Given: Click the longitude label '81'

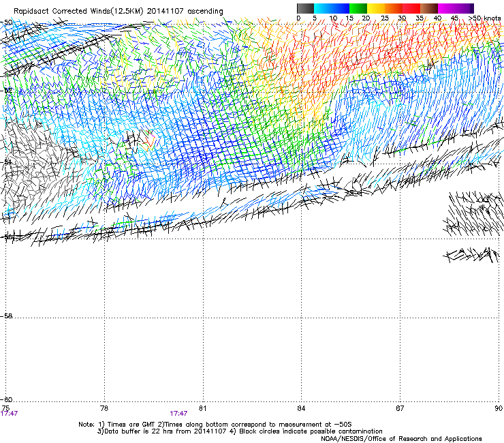Looking at the screenshot, I should point(202,408).
